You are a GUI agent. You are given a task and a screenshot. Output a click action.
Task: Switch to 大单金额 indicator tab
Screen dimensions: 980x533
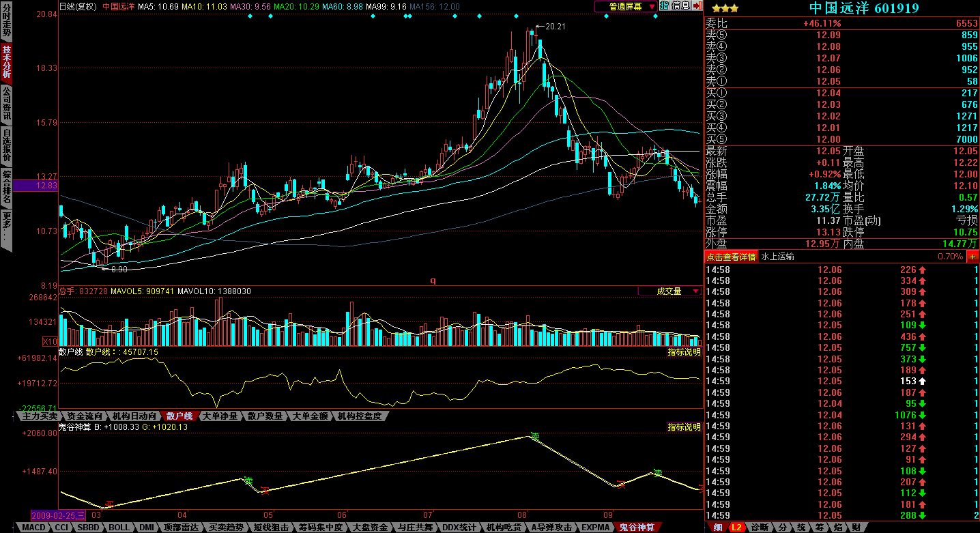tap(311, 416)
